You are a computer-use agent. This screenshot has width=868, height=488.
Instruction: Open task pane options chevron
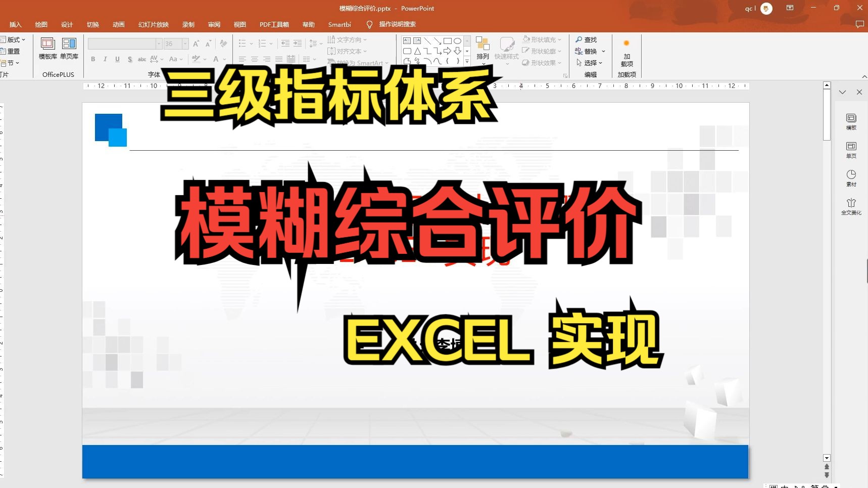click(x=842, y=92)
